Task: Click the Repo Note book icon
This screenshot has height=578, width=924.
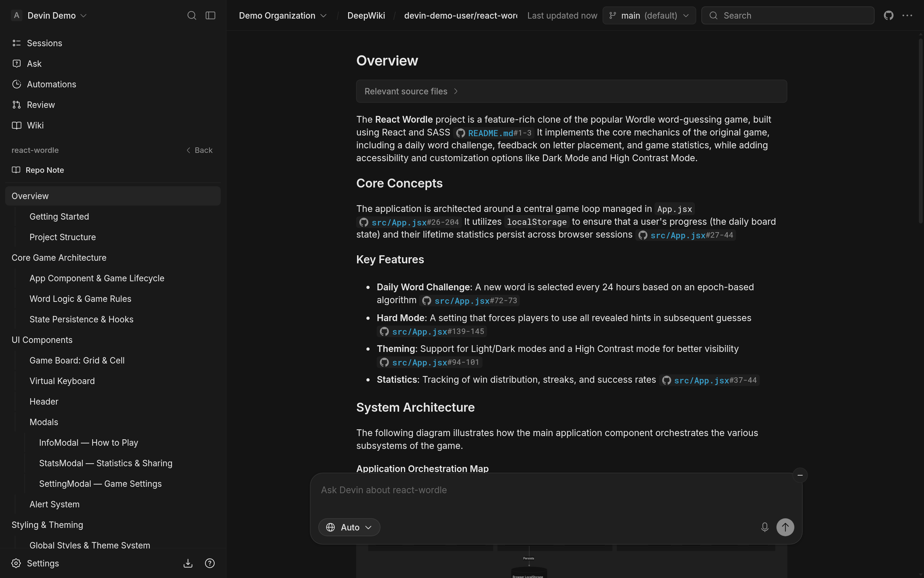Action: pyautogui.click(x=16, y=170)
